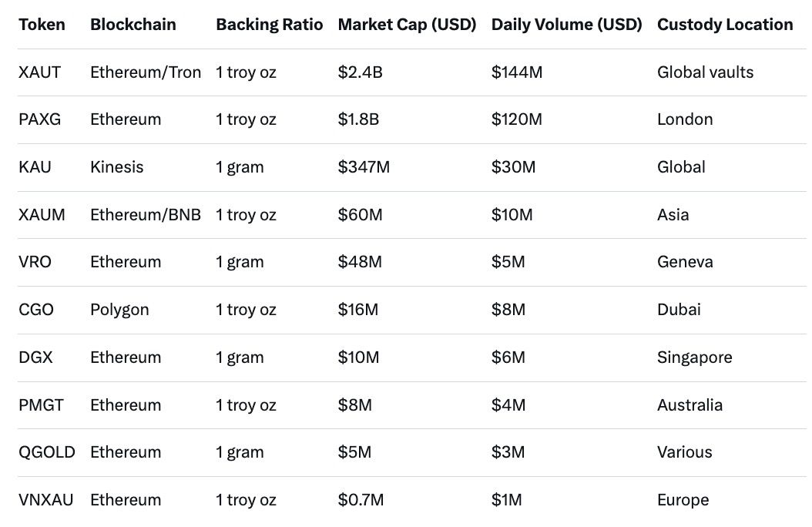Click the Token column header
The width and height of the screenshot is (812, 527).
click(x=42, y=25)
